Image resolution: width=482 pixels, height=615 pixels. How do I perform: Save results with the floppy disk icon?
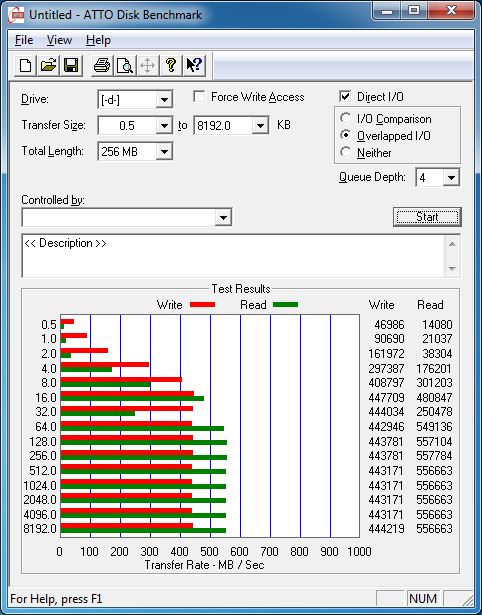click(71, 66)
